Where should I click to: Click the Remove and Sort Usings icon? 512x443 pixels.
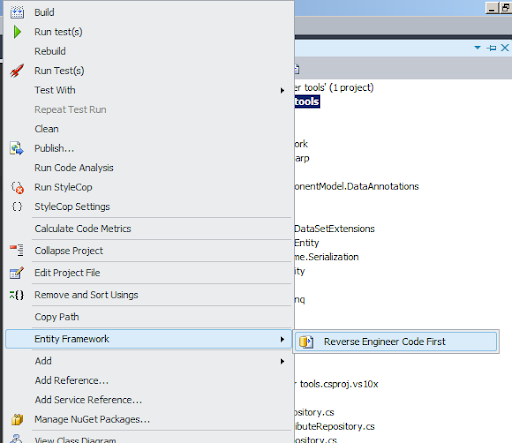(17, 295)
